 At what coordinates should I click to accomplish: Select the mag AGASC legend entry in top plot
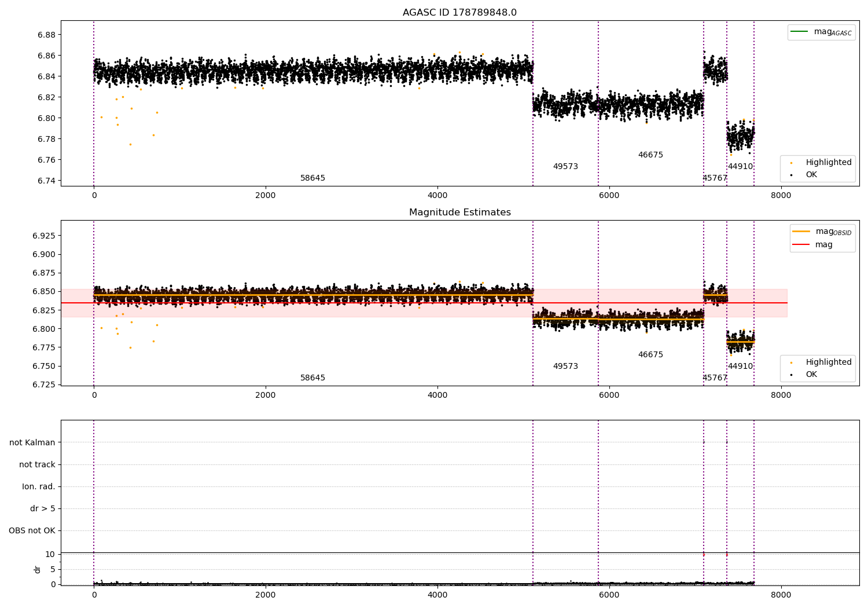click(x=821, y=32)
